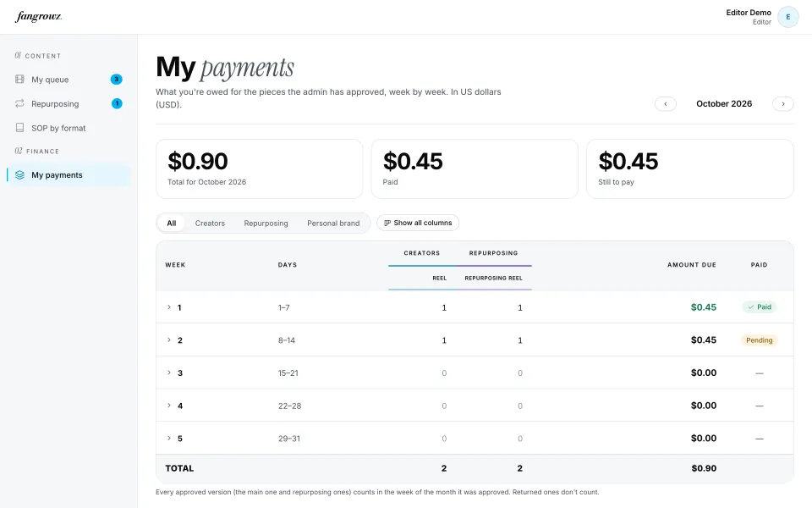
Task: Click the TOTAL row label
Action: pos(179,468)
